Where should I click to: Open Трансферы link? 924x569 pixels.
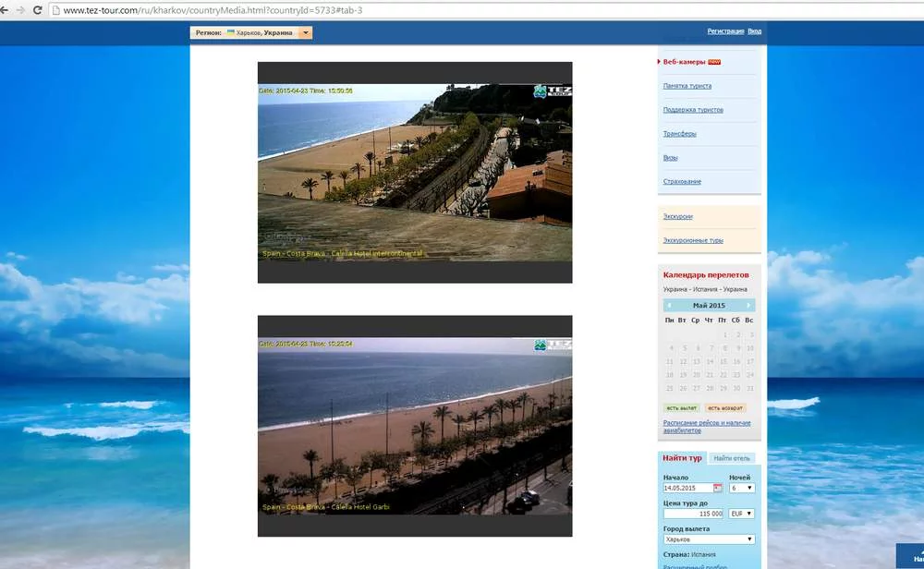point(679,134)
